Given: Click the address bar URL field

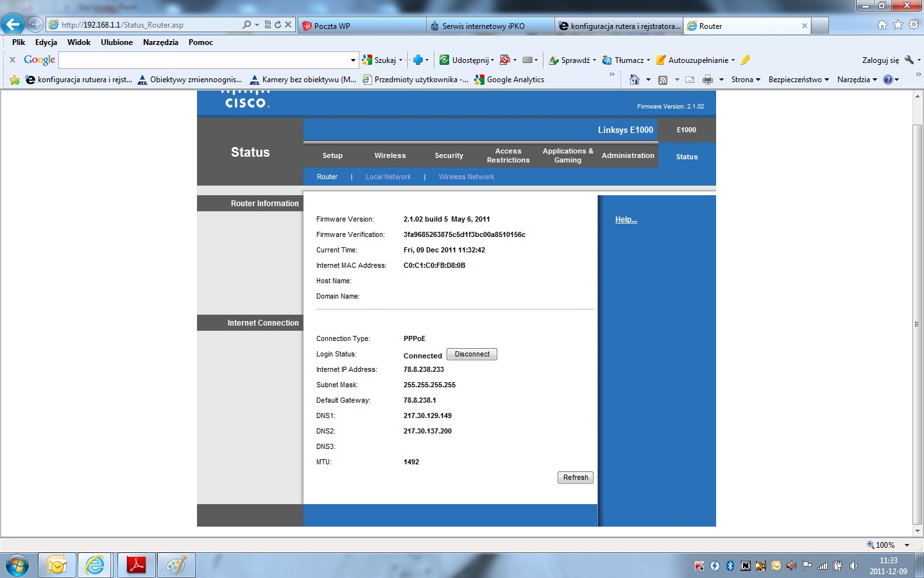Looking at the screenshot, I should point(144,25).
